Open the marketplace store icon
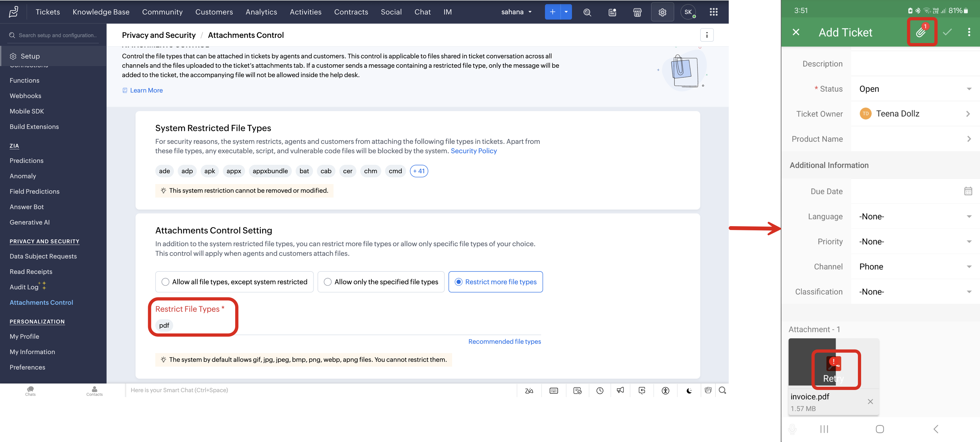The height and width of the screenshot is (442, 980). [x=637, y=12]
